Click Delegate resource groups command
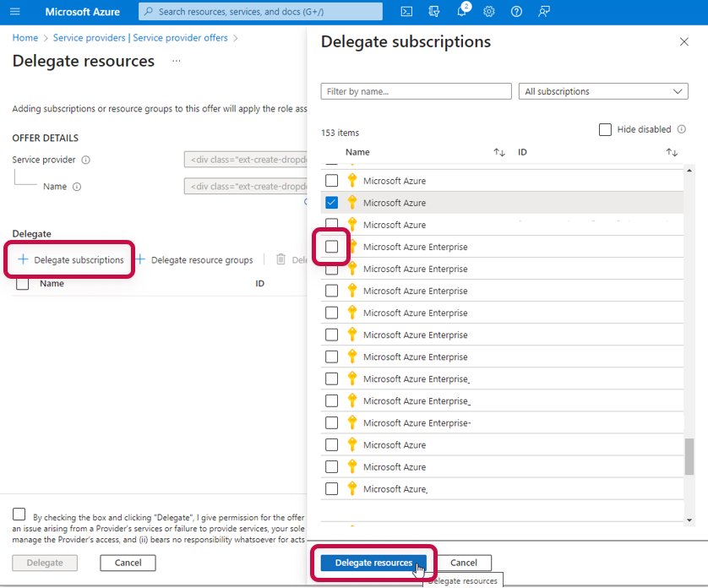This screenshot has width=708, height=588. tap(194, 260)
